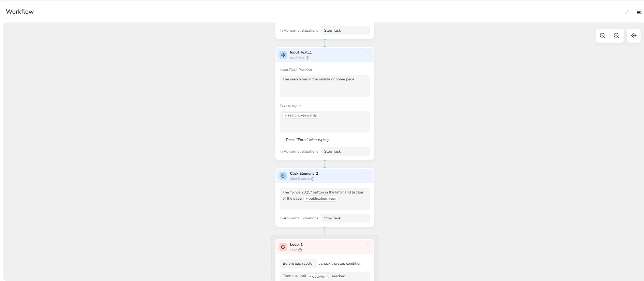
Task: Collapse the Input Text_1 node
Action: click(x=367, y=52)
